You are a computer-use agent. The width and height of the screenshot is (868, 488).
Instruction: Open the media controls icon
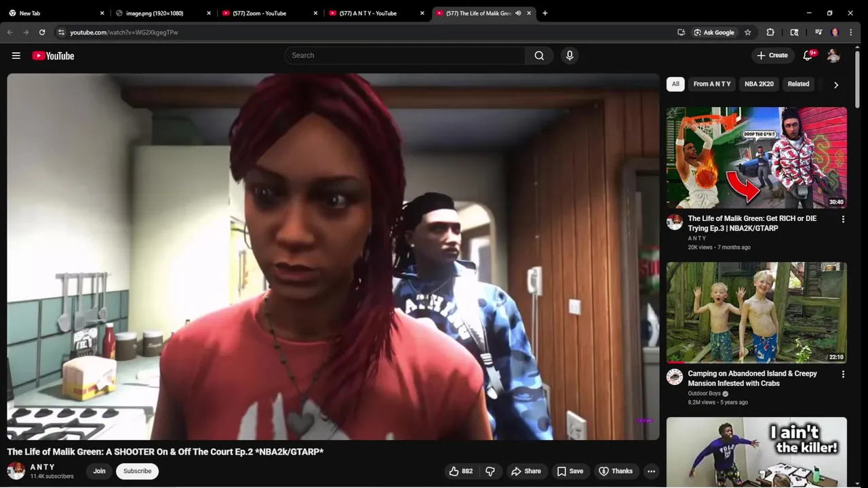tap(818, 32)
